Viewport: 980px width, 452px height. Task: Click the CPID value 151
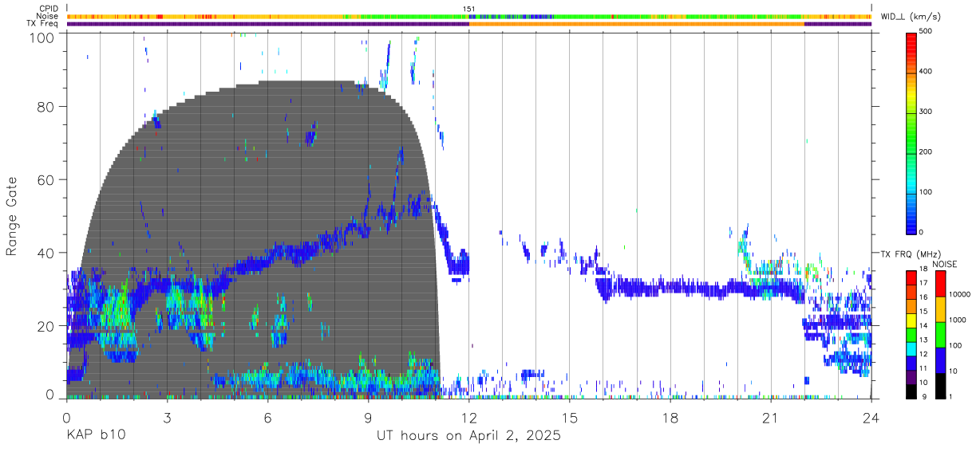[468, 9]
